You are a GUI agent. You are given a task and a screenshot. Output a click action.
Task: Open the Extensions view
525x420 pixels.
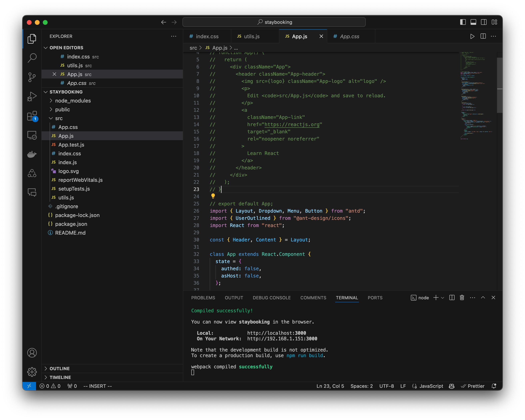(x=32, y=116)
